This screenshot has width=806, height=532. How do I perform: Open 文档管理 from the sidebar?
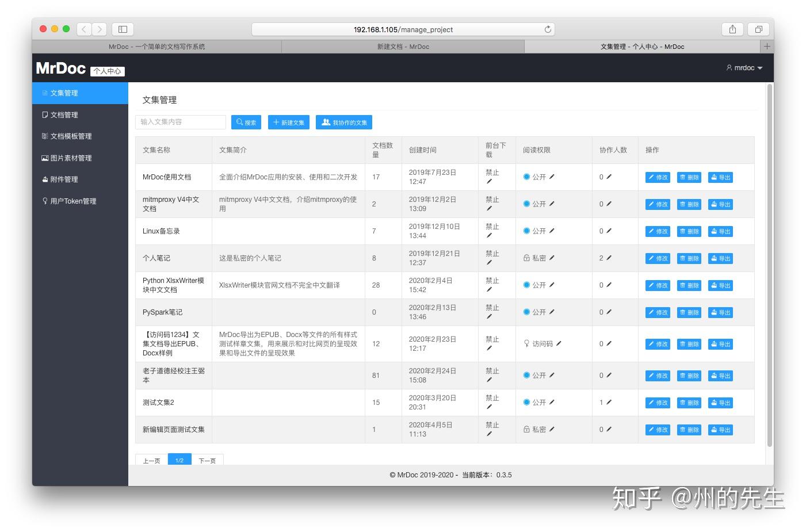[x=64, y=114]
